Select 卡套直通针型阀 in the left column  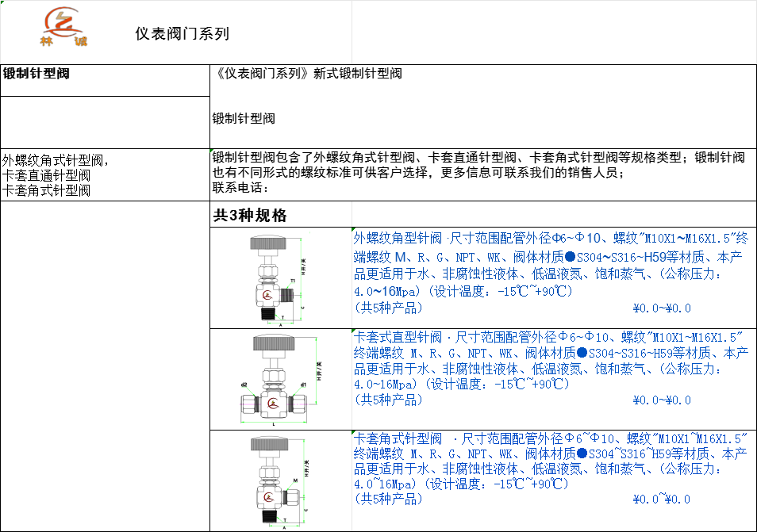(46, 175)
